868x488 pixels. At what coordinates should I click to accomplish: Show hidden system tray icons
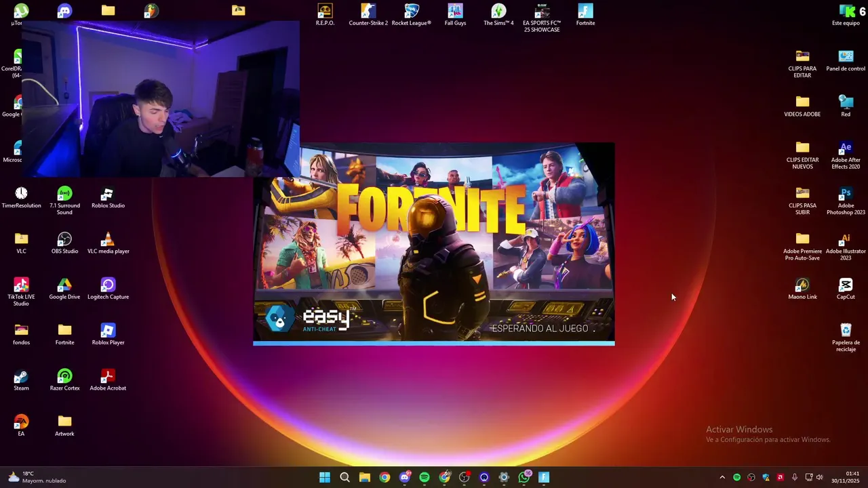click(722, 477)
